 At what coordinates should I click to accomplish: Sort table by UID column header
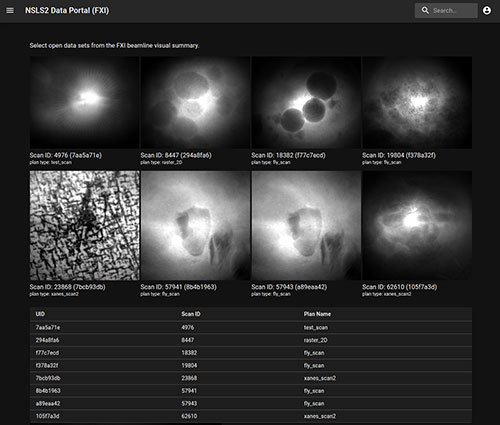coord(40,314)
